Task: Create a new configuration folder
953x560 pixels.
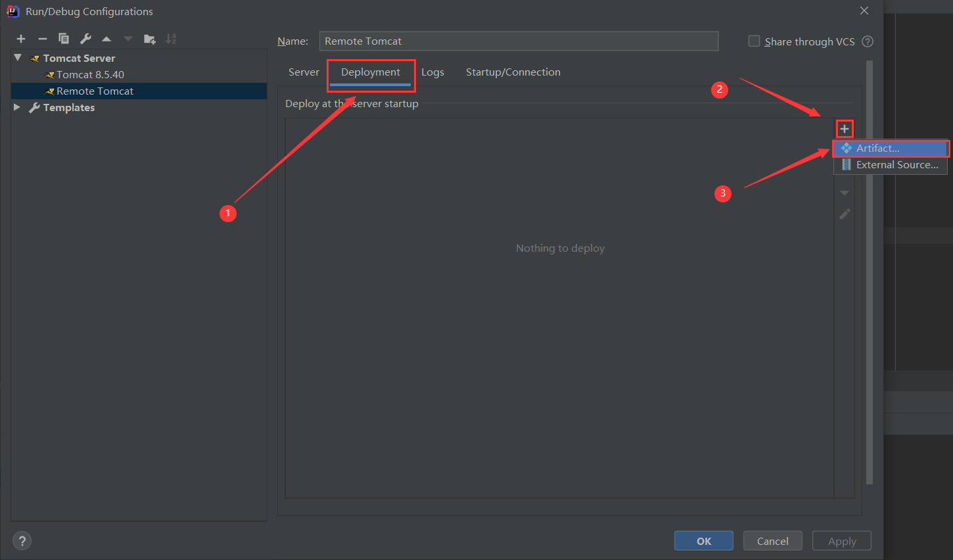Action: click(150, 39)
